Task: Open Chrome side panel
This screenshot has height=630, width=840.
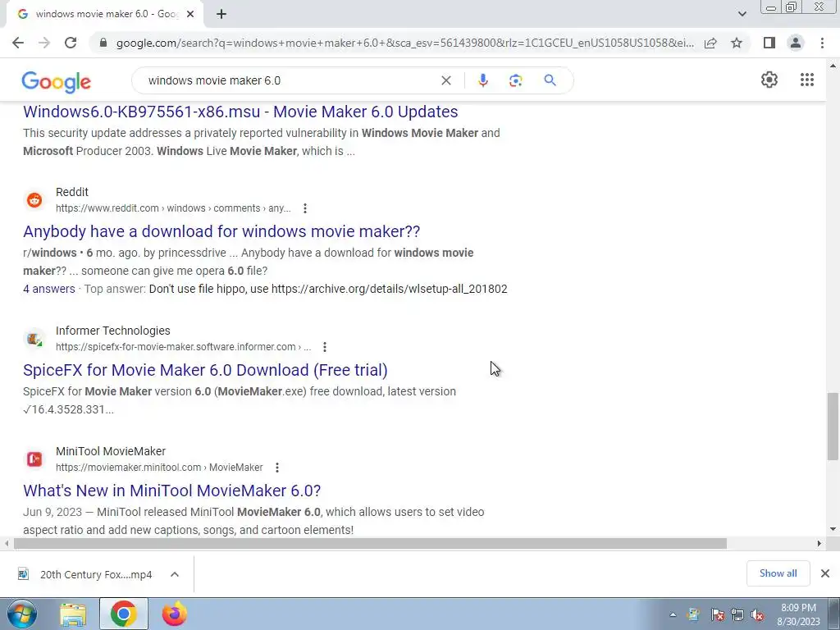Action: [x=769, y=43]
